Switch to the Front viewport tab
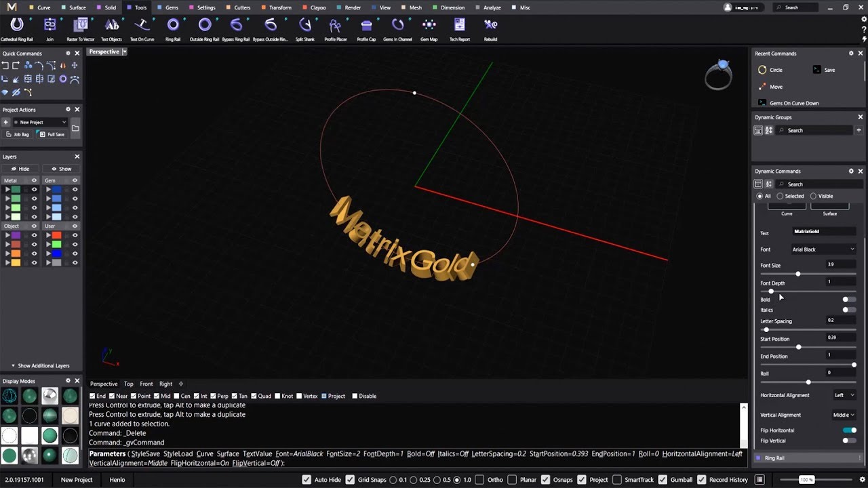Viewport: 868px width, 488px height. point(146,384)
